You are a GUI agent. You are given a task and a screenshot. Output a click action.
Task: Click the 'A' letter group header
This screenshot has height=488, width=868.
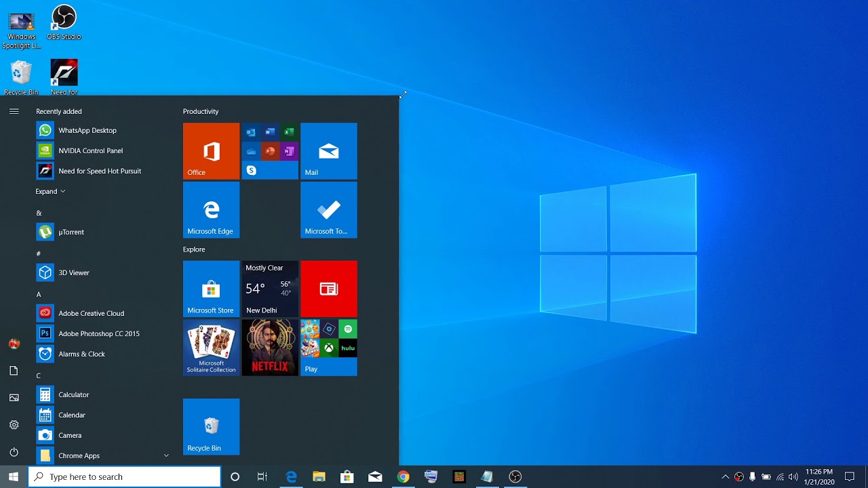click(39, 294)
